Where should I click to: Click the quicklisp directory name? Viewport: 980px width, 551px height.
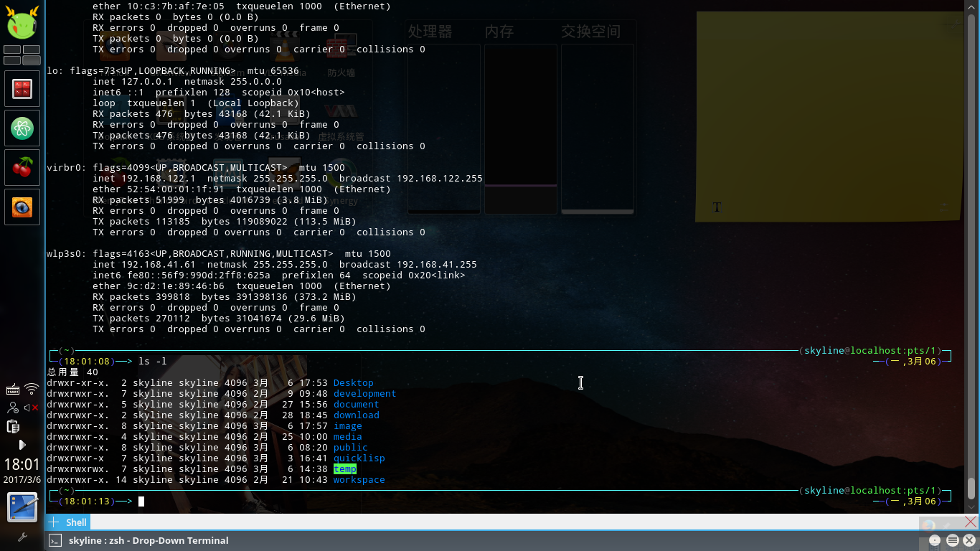pos(359,458)
